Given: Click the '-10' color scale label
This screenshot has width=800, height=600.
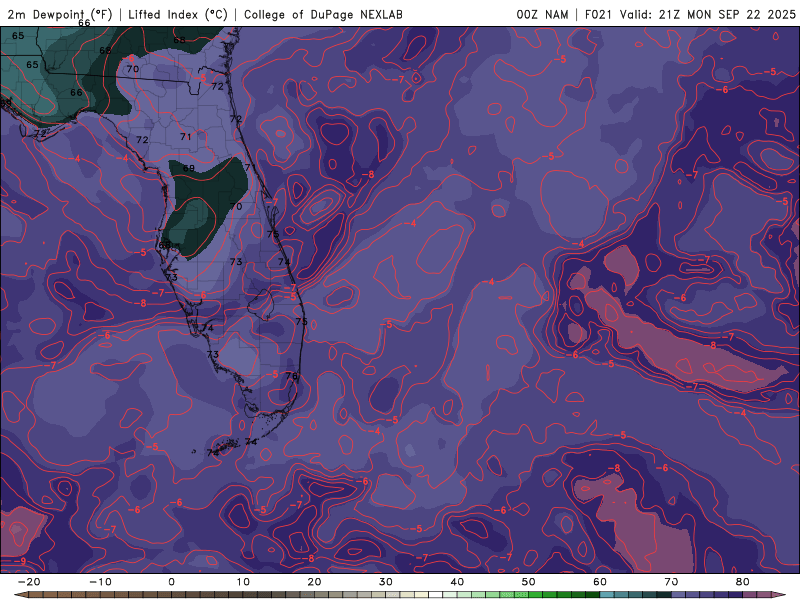Looking at the screenshot, I should (100, 582).
